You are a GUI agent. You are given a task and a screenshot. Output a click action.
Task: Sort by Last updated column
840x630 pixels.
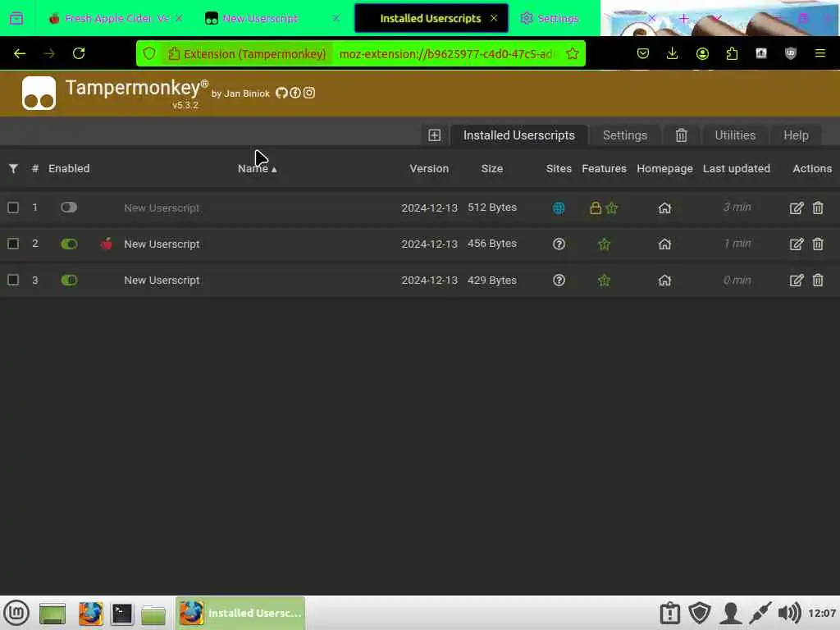[x=736, y=169]
